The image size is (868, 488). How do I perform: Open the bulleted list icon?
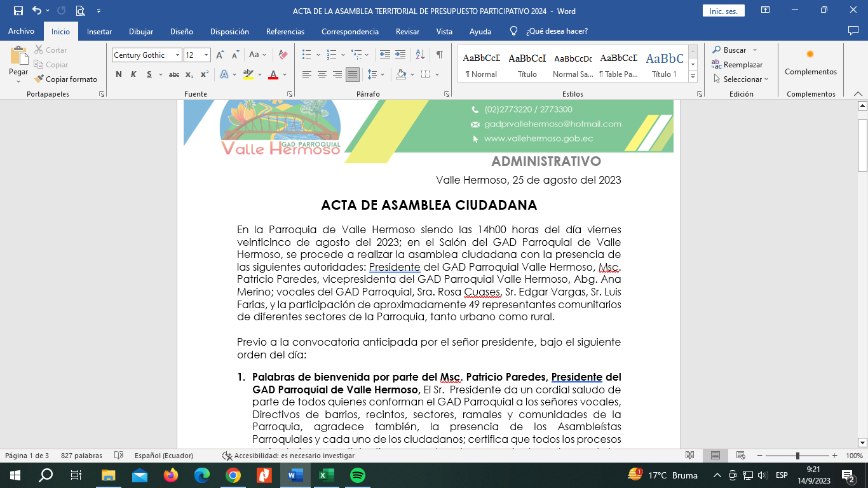307,55
